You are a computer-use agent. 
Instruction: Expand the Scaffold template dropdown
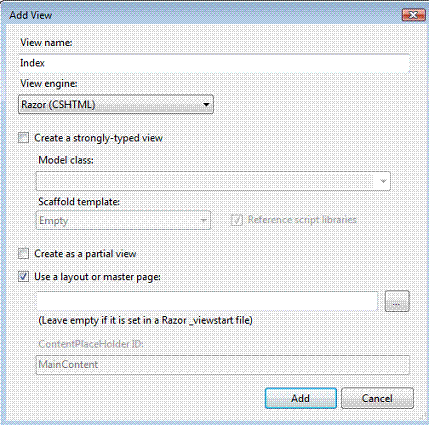pyautogui.click(x=123, y=220)
